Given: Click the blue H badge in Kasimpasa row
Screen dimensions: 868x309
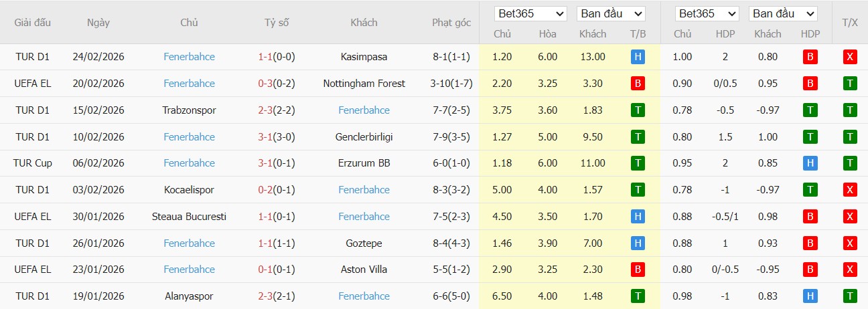Looking at the screenshot, I should click(638, 57).
